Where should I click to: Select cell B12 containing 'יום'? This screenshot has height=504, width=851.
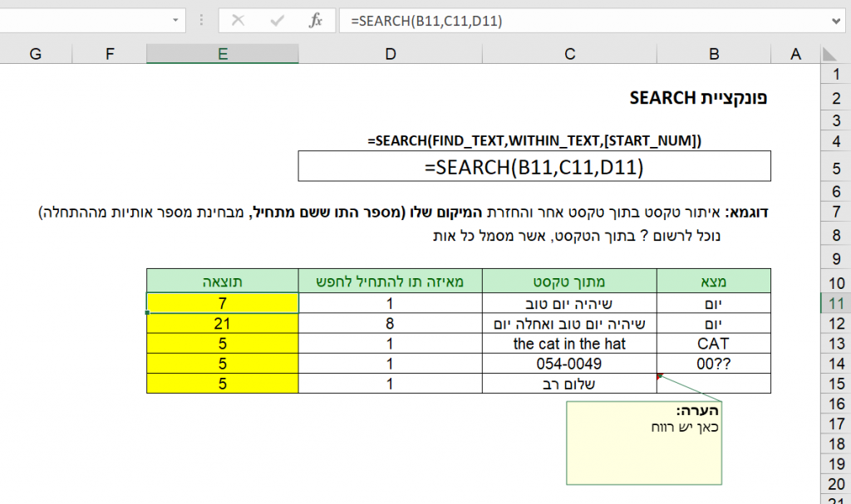(x=714, y=323)
